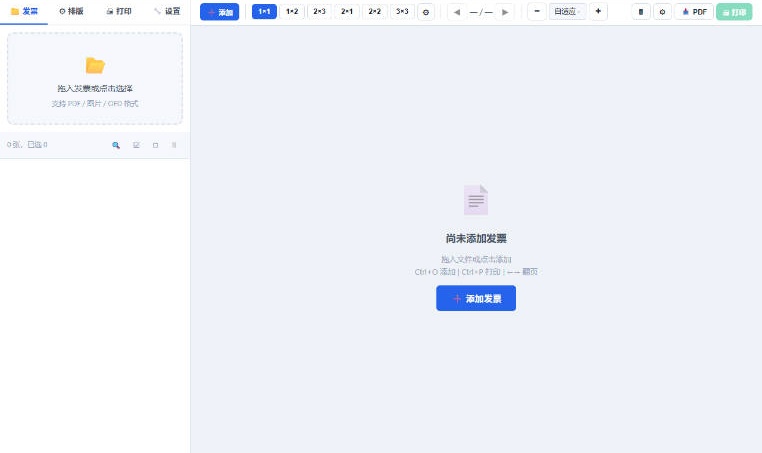Select the 2×3 layout option
The height and width of the screenshot is (453, 762).
point(319,12)
